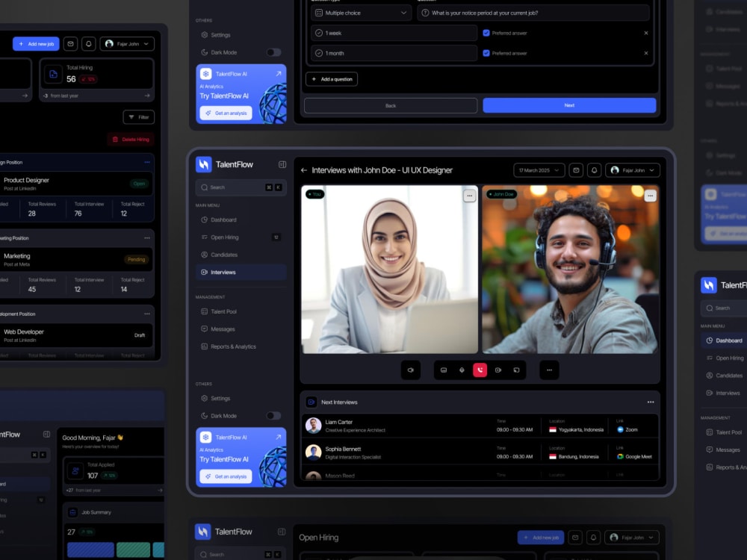Click the Next button in the question form
The image size is (747, 560).
[569, 105]
